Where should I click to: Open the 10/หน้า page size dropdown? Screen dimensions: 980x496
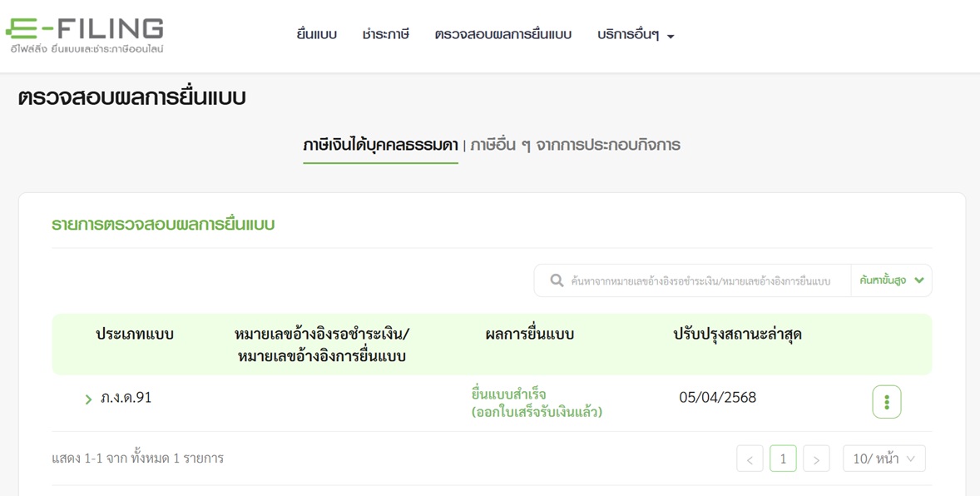coord(883,459)
